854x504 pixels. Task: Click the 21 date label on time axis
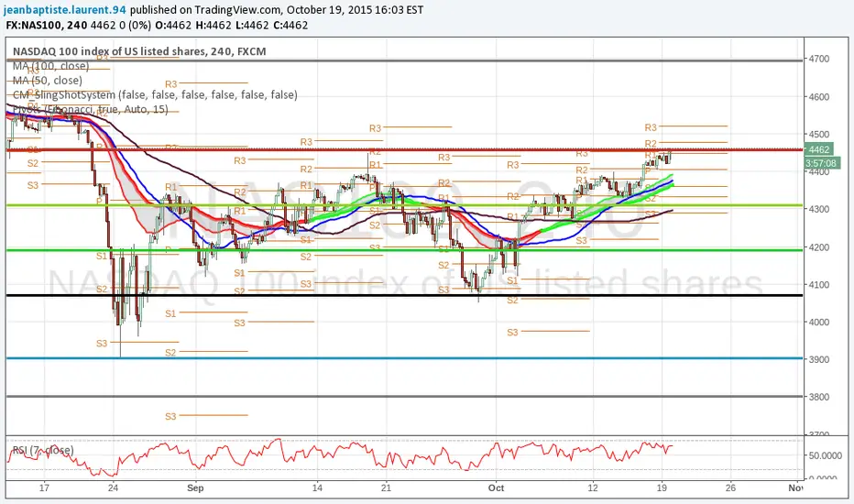(386, 488)
